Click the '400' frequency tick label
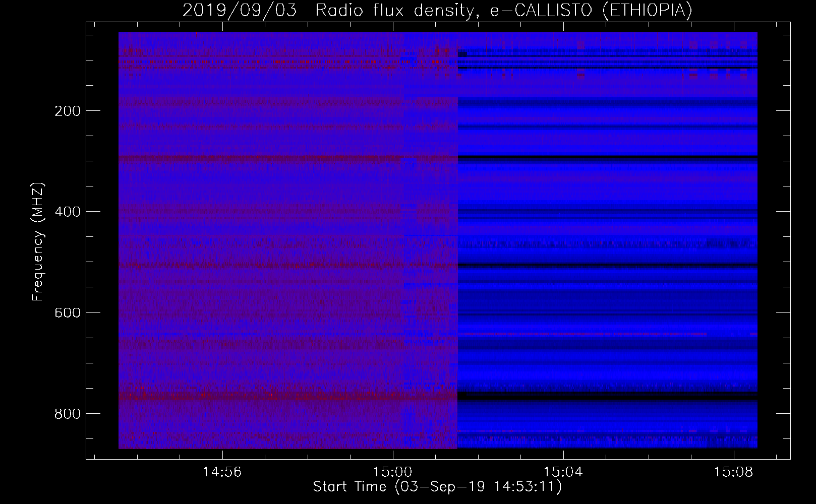This screenshot has width=816, height=504. [68, 212]
